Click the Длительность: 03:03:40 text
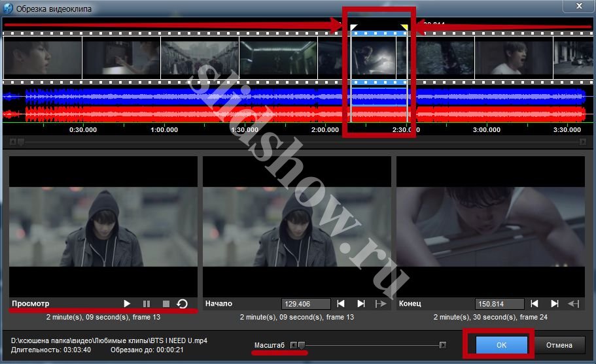The width and height of the screenshot is (596, 364). [x=51, y=350]
